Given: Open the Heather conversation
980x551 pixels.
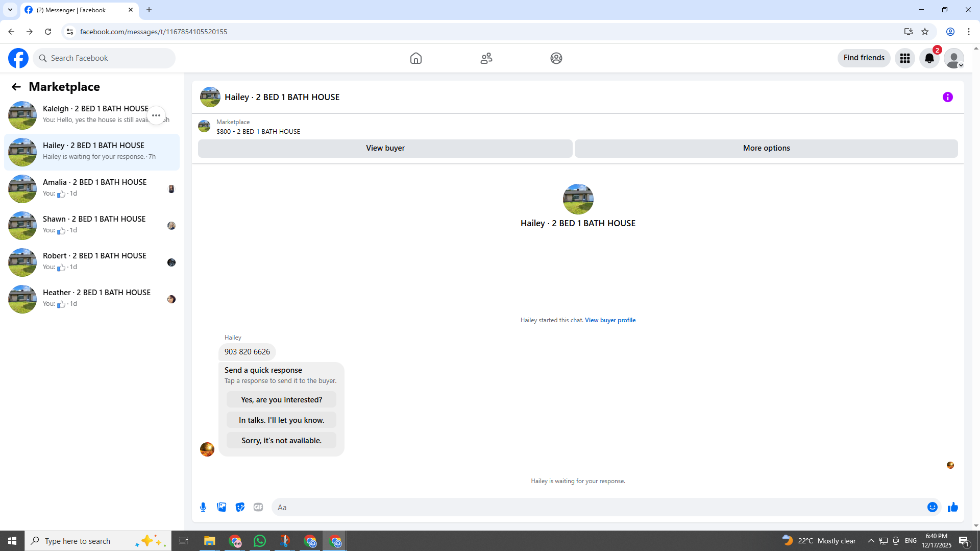Looking at the screenshot, I should click(x=92, y=299).
